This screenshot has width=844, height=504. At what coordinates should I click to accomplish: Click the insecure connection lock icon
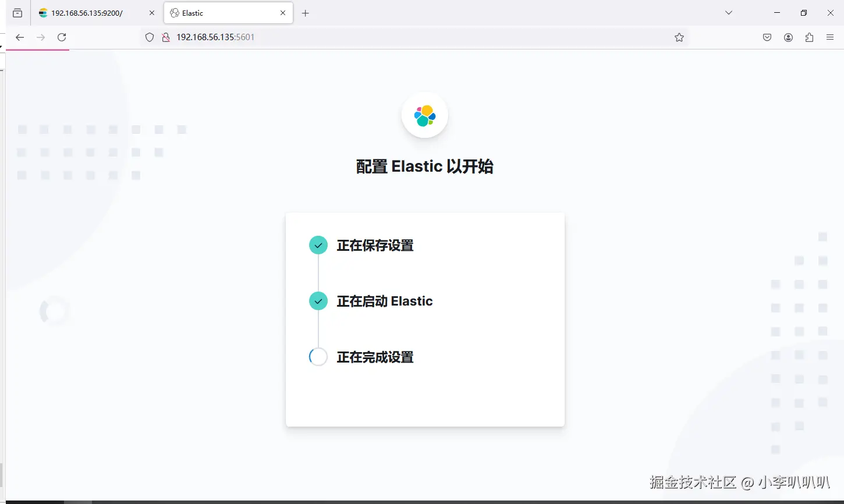165,37
